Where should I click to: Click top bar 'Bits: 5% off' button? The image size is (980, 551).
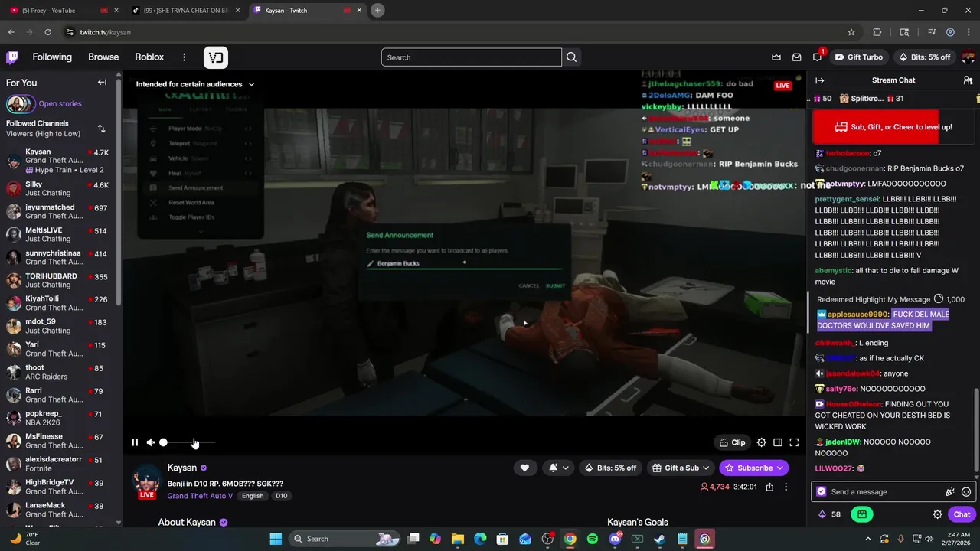click(924, 57)
